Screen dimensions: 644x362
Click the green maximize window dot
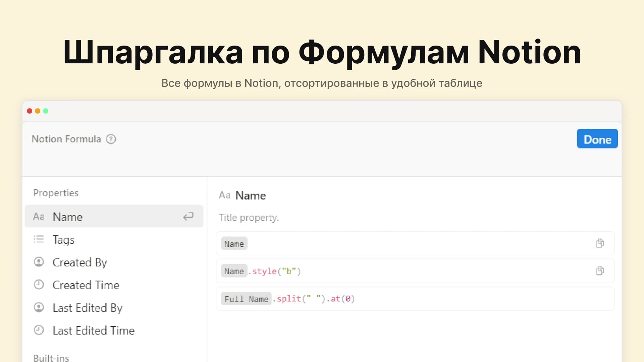pyautogui.click(x=46, y=111)
